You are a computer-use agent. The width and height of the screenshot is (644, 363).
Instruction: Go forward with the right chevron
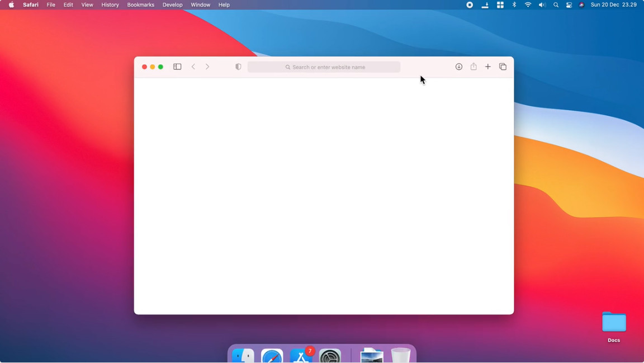[x=207, y=67]
